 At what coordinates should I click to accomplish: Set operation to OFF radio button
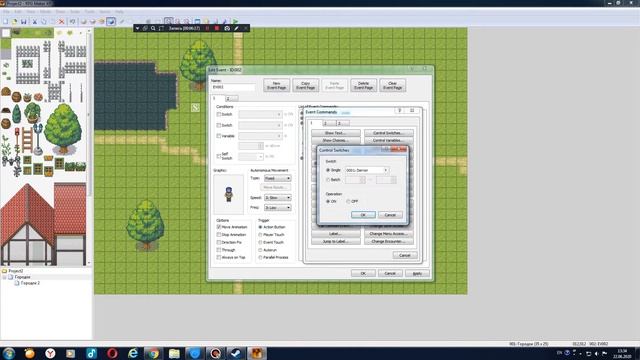[348, 201]
